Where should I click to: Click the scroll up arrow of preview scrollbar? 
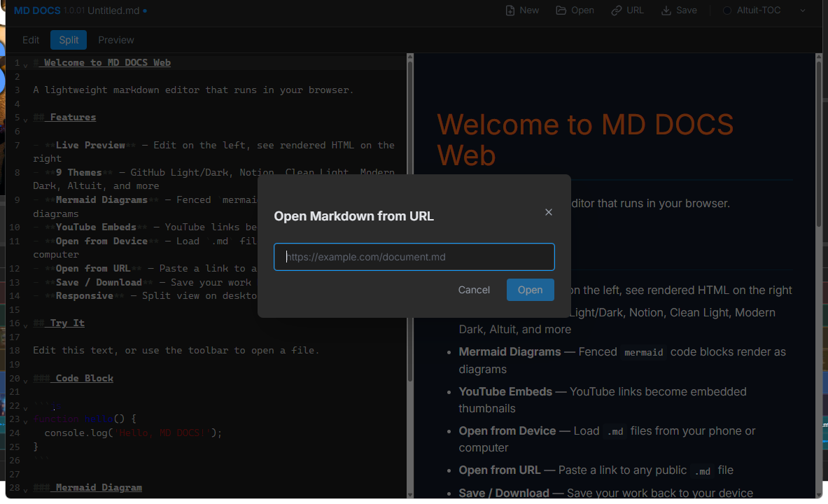818,57
